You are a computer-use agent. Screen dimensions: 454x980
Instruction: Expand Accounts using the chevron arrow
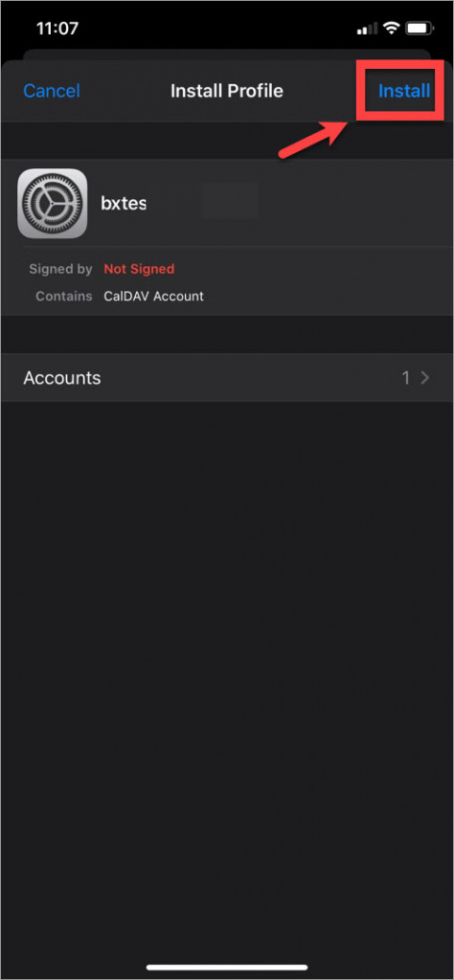click(x=426, y=377)
